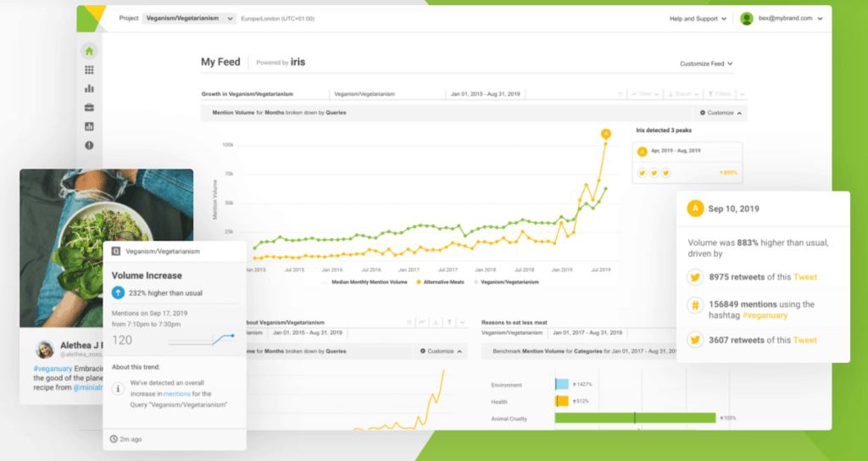Click the mentions link in trend description

click(x=176, y=394)
